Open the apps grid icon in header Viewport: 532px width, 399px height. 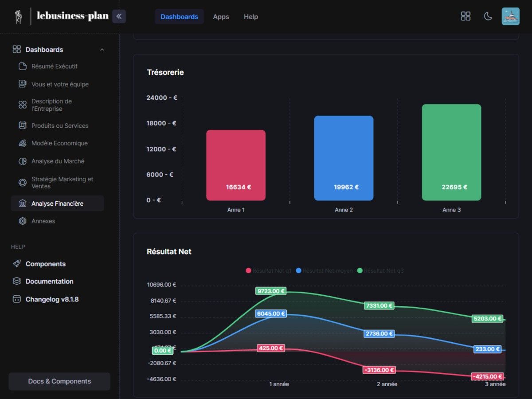coord(465,16)
